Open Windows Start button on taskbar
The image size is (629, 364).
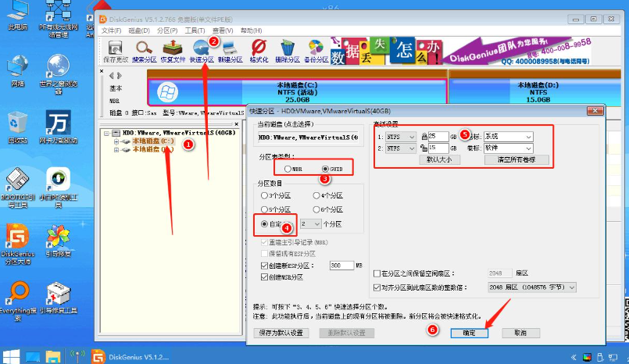[x=11, y=356]
